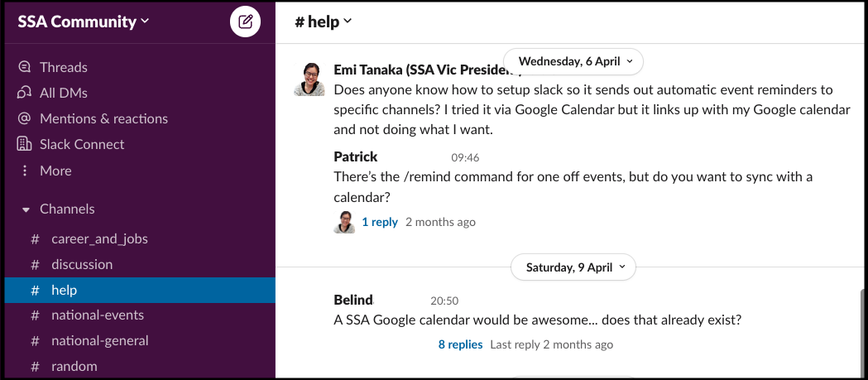This screenshot has width=868, height=380.
Task: Click the 09:46 message timestamp
Action: click(465, 158)
